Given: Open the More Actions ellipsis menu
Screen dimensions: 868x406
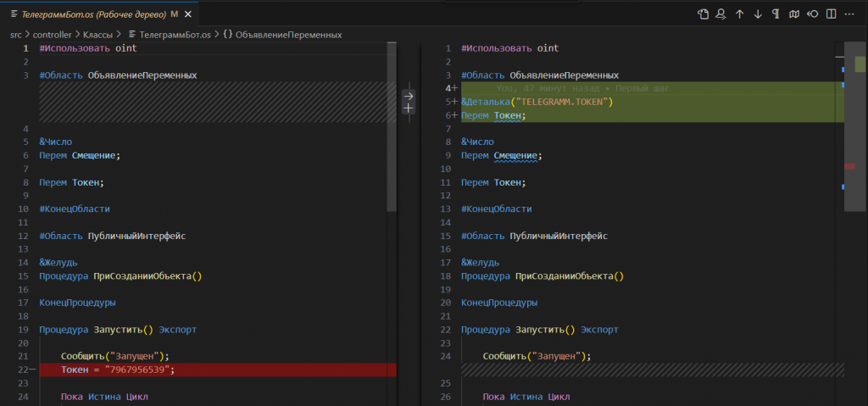Looking at the screenshot, I should click(850, 14).
